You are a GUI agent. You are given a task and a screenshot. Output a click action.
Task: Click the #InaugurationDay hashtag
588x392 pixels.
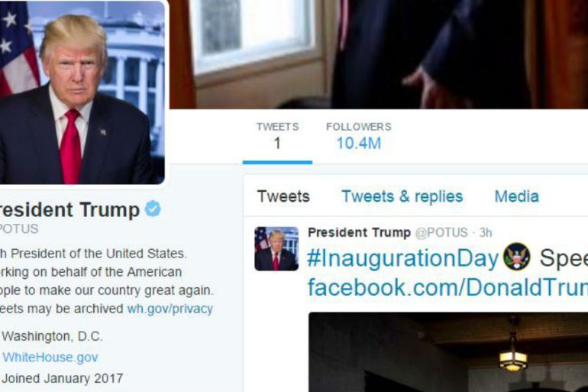pyautogui.click(x=402, y=258)
